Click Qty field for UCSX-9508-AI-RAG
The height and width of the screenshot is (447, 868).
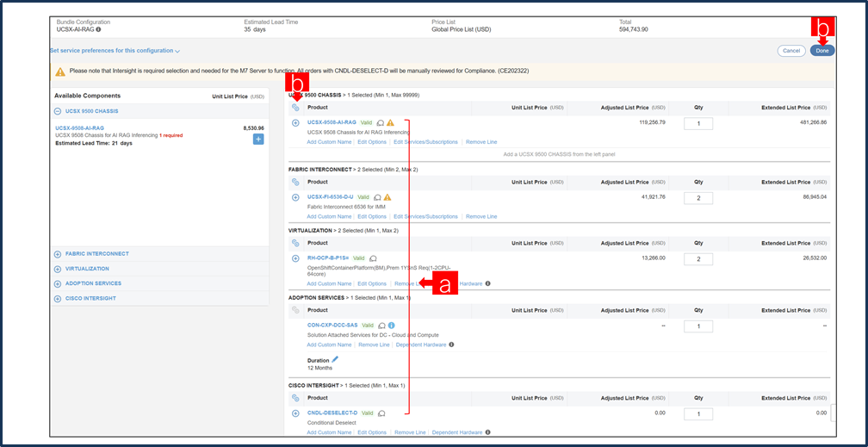click(x=698, y=123)
